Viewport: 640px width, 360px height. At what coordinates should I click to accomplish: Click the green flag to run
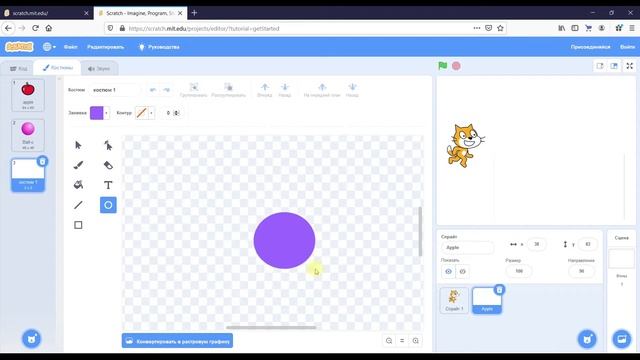(x=442, y=66)
